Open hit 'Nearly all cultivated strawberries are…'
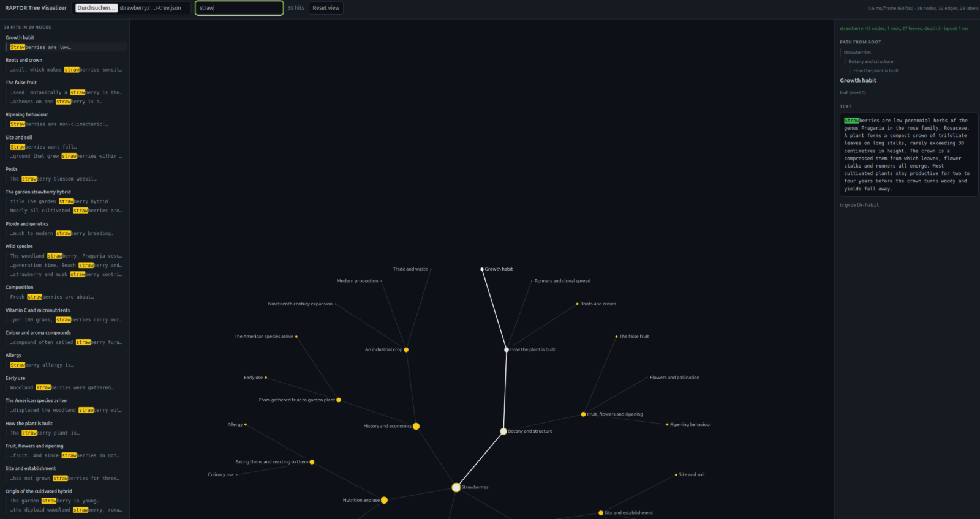This screenshot has width=980, height=519. pos(67,211)
